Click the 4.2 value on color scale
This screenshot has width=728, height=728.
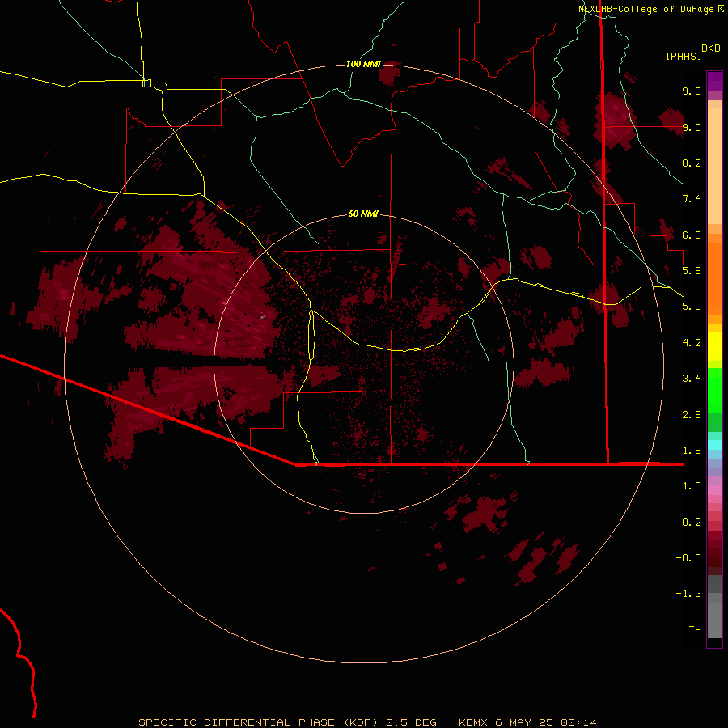pos(692,343)
